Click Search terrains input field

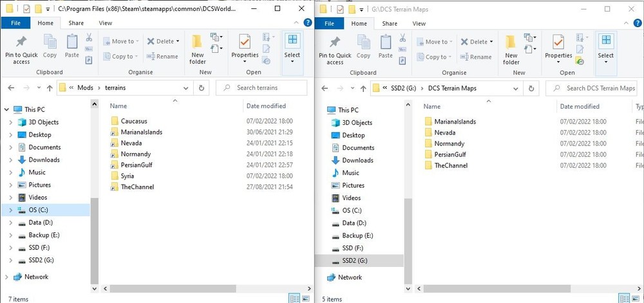[x=261, y=87]
